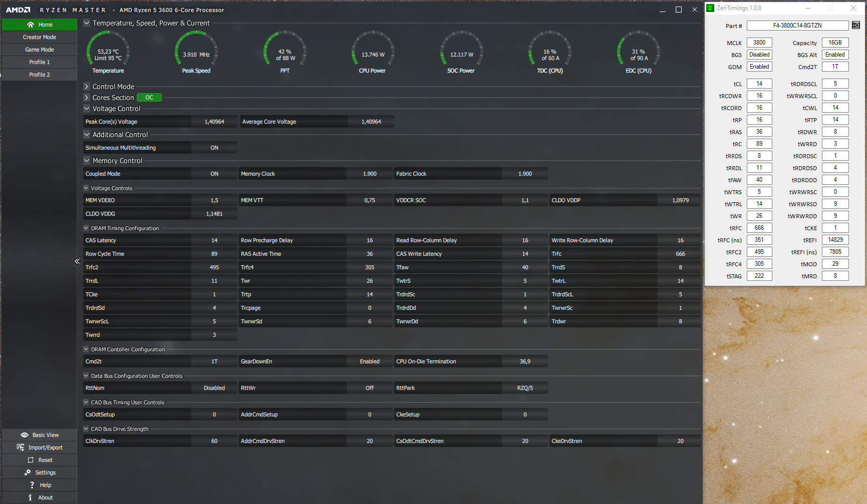Image resolution: width=867 pixels, height=504 pixels.
Task: Open the Home tab
Action: coord(40,25)
